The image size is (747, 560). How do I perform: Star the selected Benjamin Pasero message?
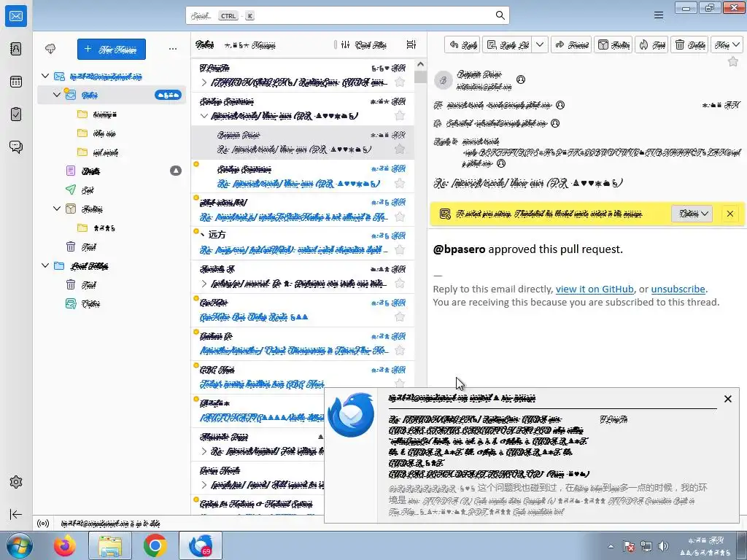(400, 149)
